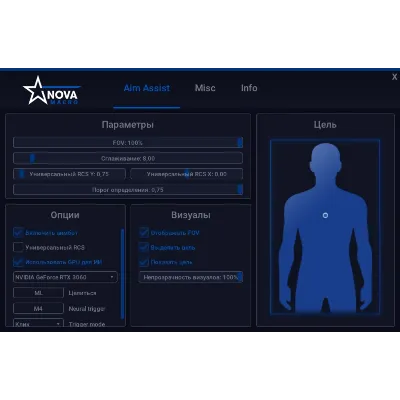Viewport: 400px width, 400px height.
Task: Click the Сглаживание 8,00 slider
Action: [x=128, y=158]
